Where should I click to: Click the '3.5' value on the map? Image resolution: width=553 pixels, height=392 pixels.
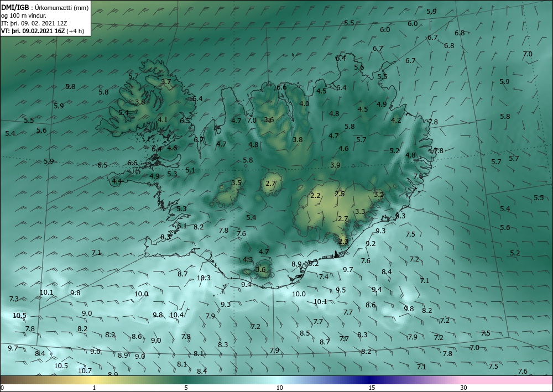[x=236, y=182]
